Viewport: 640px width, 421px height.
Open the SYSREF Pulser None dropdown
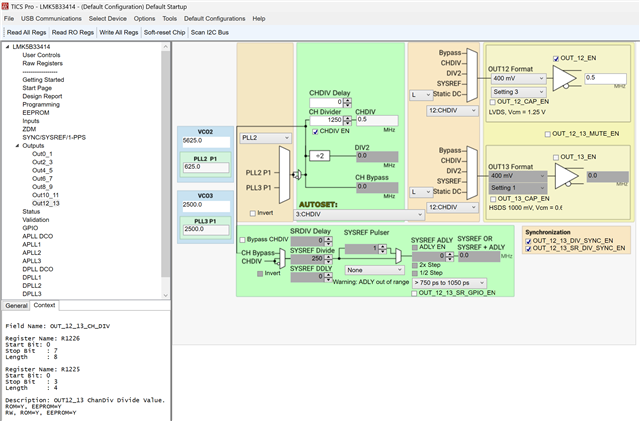click(375, 270)
